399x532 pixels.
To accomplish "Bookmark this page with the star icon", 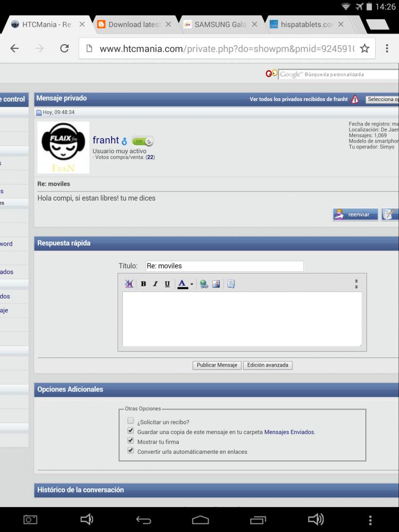I will tap(364, 48).
